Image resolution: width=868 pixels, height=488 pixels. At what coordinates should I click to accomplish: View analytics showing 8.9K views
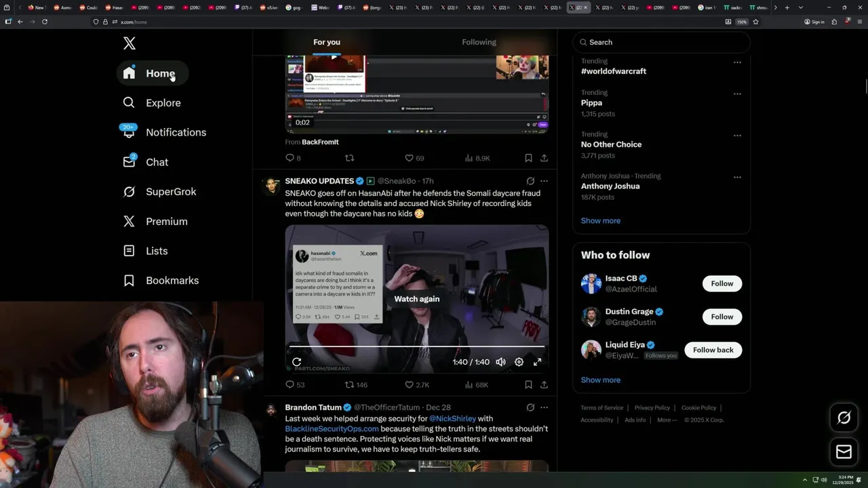477,158
